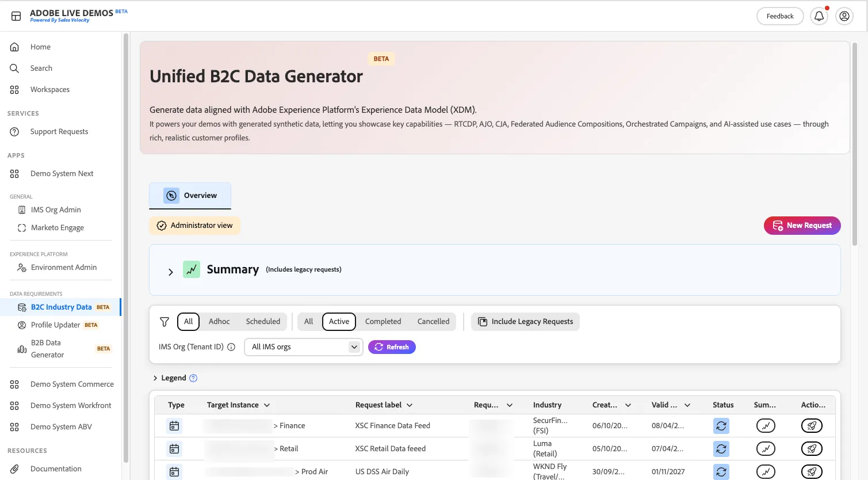Screen dimensions: 868x480
Task: Click the purple Refresh button
Action: 392,347
